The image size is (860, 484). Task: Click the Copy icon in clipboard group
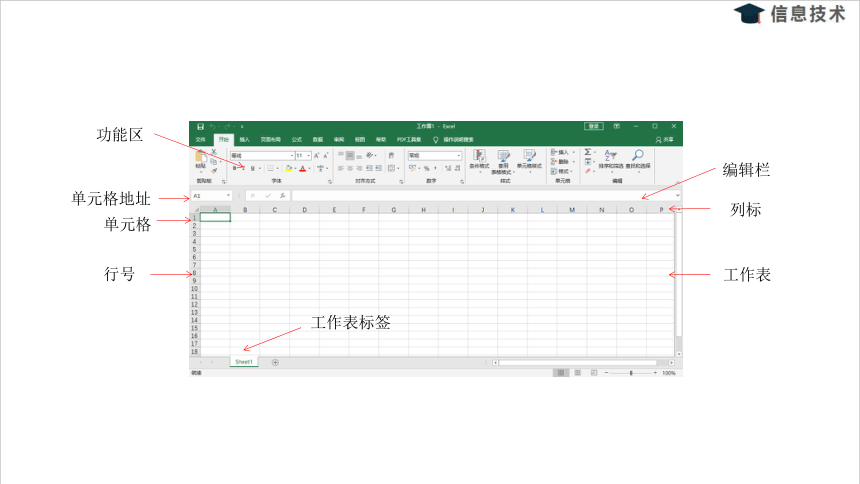point(213,161)
